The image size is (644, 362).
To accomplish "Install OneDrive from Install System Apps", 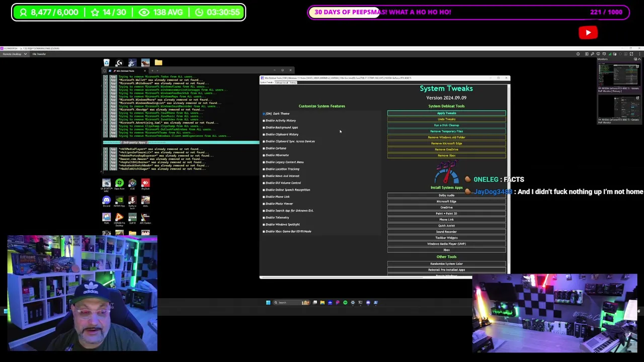I will point(446,207).
